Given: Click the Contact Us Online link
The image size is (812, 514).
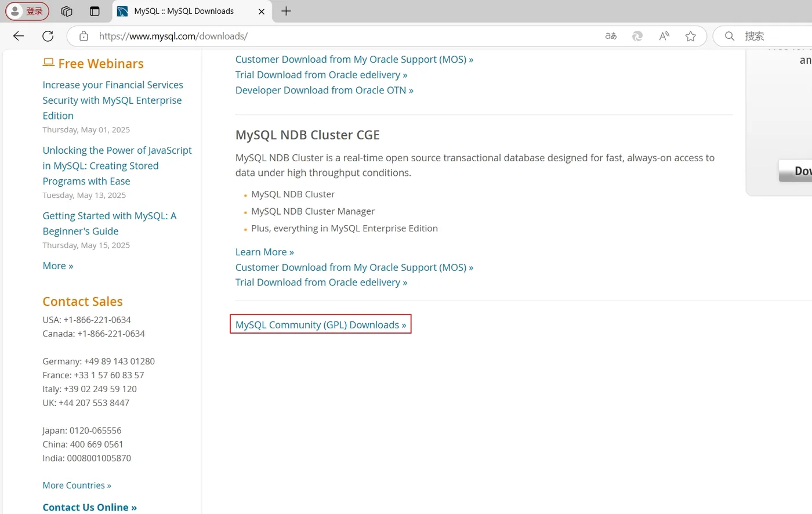Looking at the screenshot, I should tap(89, 507).
